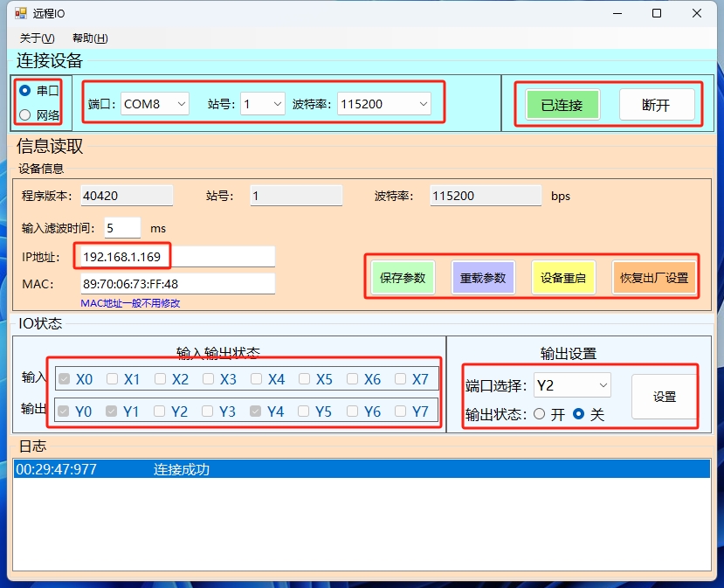Open the COM8 port dropdown
Image resolution: width=724 pixels, height=588 pixels.
pos(155,104)
